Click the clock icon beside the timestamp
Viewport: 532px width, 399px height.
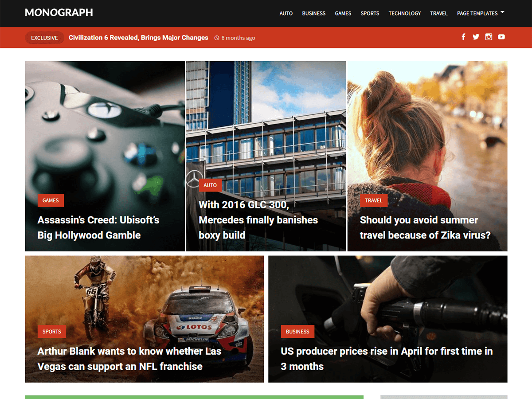(217, 38)
